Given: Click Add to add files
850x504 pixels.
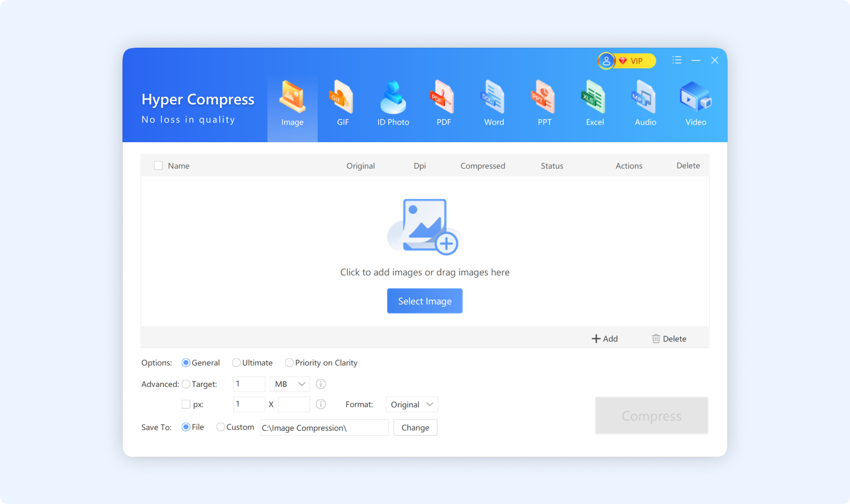Looking at the screenshot, I should pos(605,339).
